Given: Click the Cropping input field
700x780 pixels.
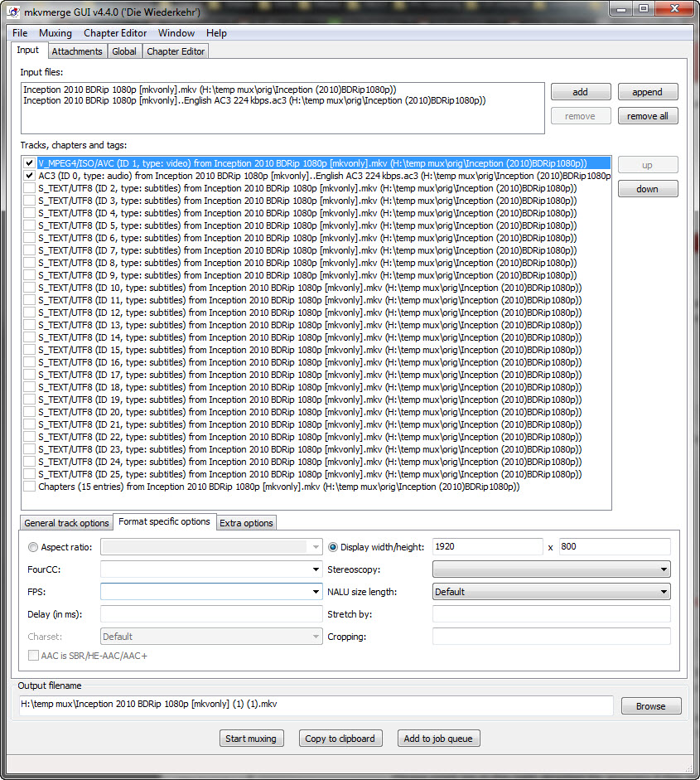Looking at the screenshot, I should (552, 637).
